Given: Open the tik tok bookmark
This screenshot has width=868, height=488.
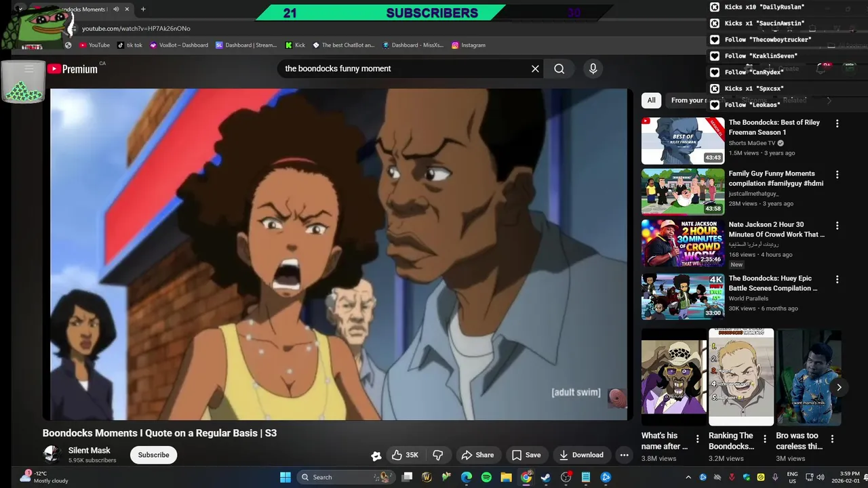Looking at the screenshot, I should tap(130, 45).
